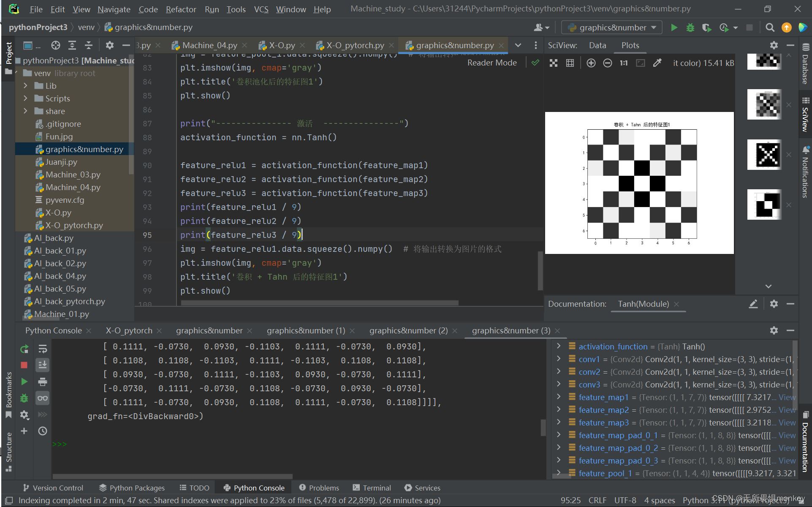Switch to the Python Console tab
This screenshot has height=507, width=812.
click(x=55, y=330)
